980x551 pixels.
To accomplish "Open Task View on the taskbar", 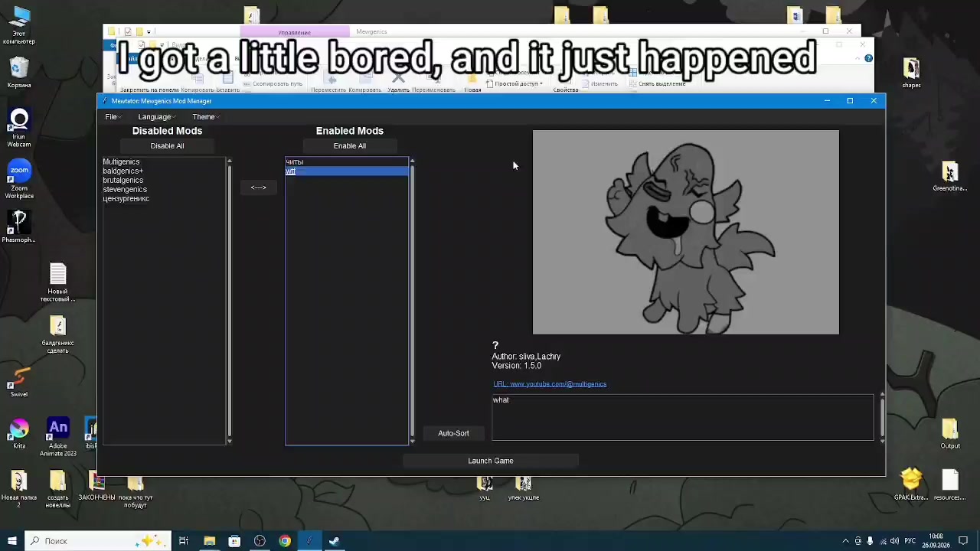I will point(184,541).
